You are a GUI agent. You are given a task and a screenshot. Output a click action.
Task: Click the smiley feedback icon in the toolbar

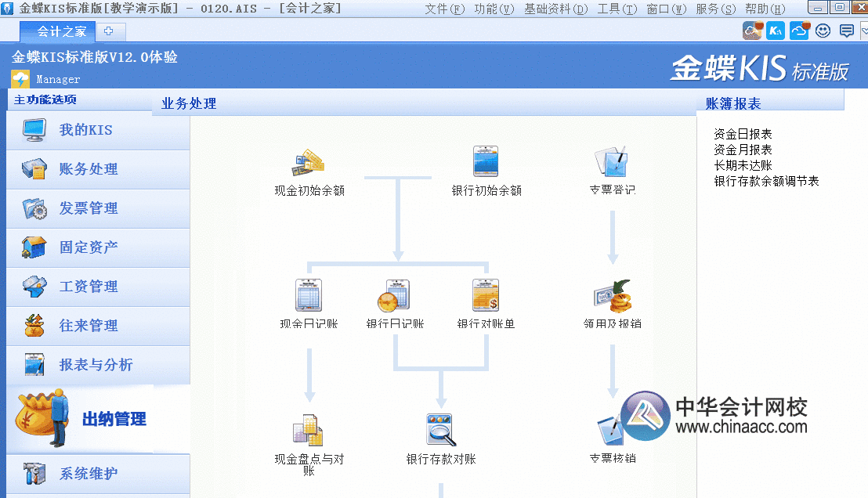point(822,31)
